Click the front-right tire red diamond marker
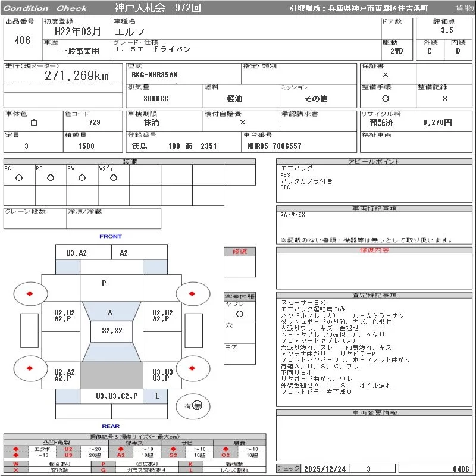This screenshot has height=476, width=476. pyautogui.click(x=192, y=293)
